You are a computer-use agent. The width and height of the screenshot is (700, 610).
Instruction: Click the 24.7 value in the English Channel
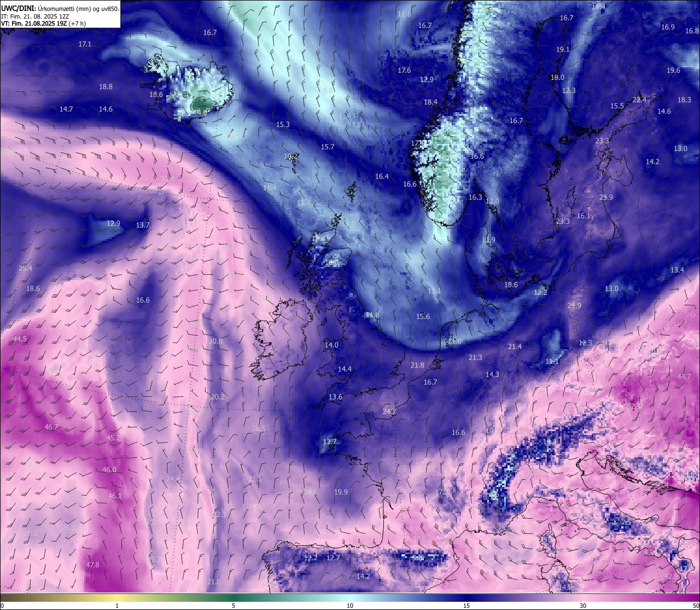click(x=389, y=411)
